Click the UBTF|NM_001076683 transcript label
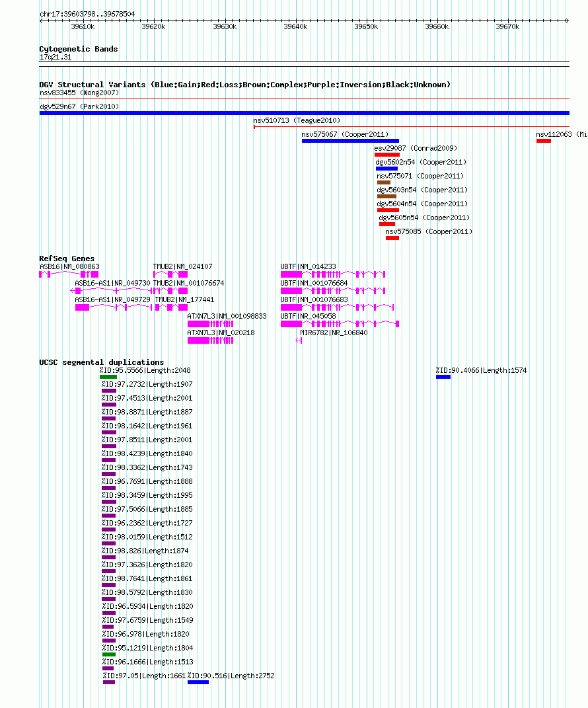The width and height of the screenshot is (588, 708). [314, 300]
